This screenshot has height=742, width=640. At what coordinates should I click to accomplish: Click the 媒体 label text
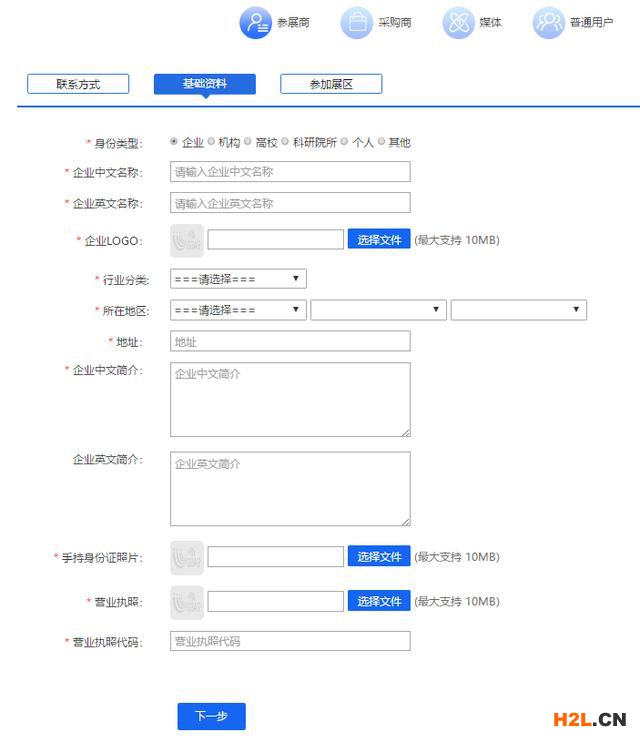[490, 22]
